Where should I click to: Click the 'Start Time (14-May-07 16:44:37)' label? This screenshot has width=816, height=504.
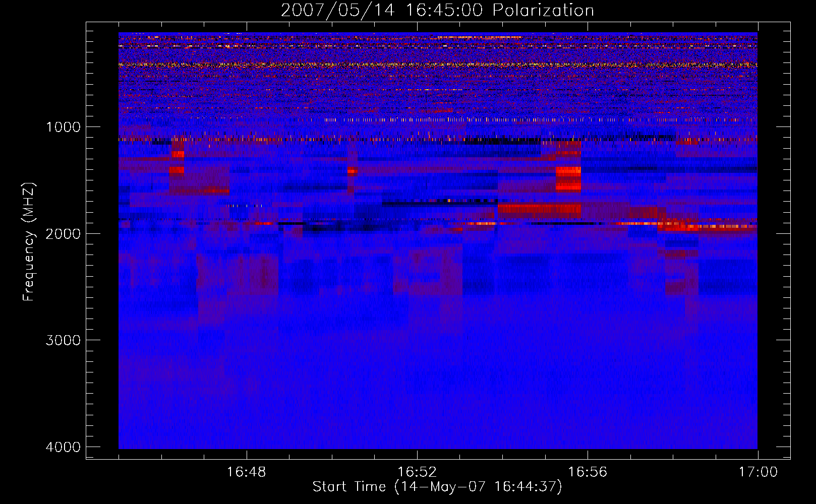click(x=437, y=487)
